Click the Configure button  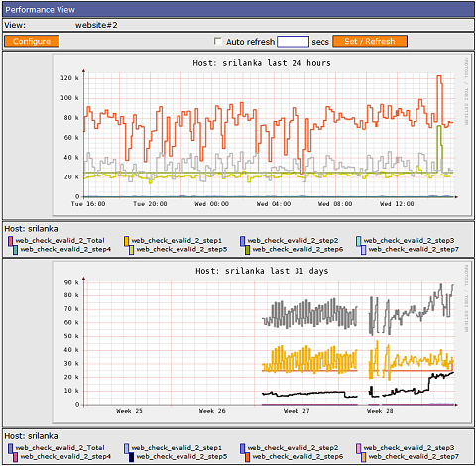[x=32, y=41]
